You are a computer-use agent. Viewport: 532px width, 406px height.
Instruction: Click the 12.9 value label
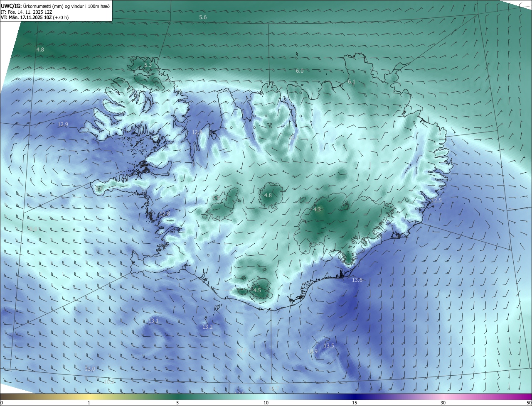point(63,124)
